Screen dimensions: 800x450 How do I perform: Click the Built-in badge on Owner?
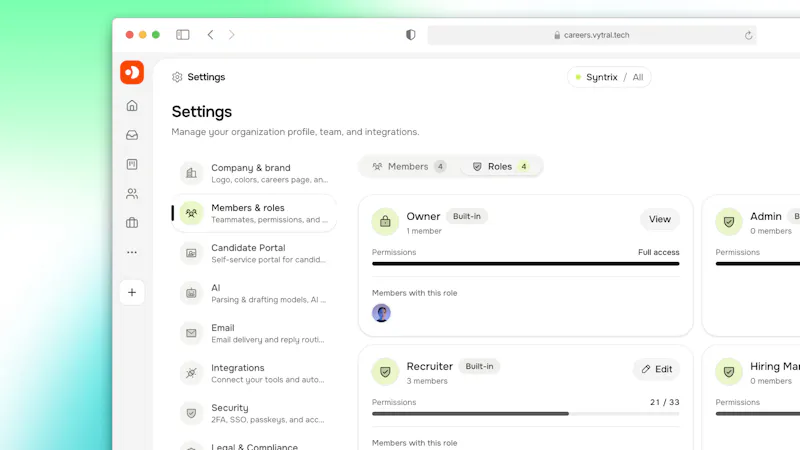(467, 216)
